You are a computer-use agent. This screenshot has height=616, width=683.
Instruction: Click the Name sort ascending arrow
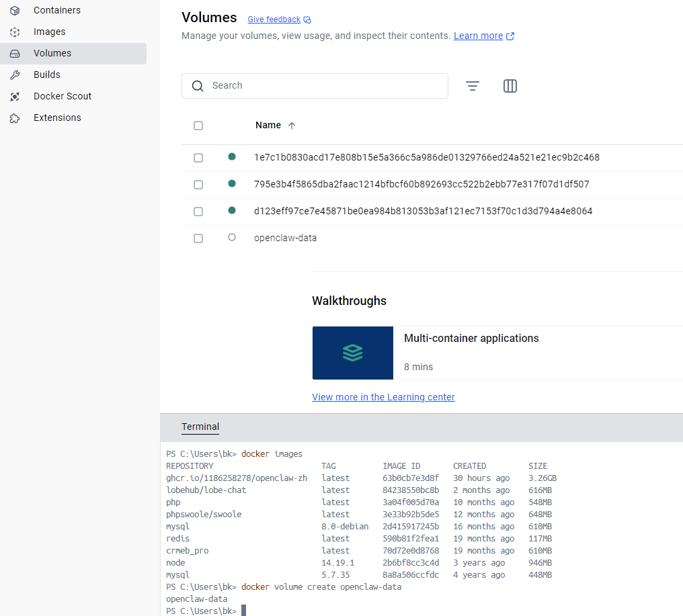tap(292, 126)
